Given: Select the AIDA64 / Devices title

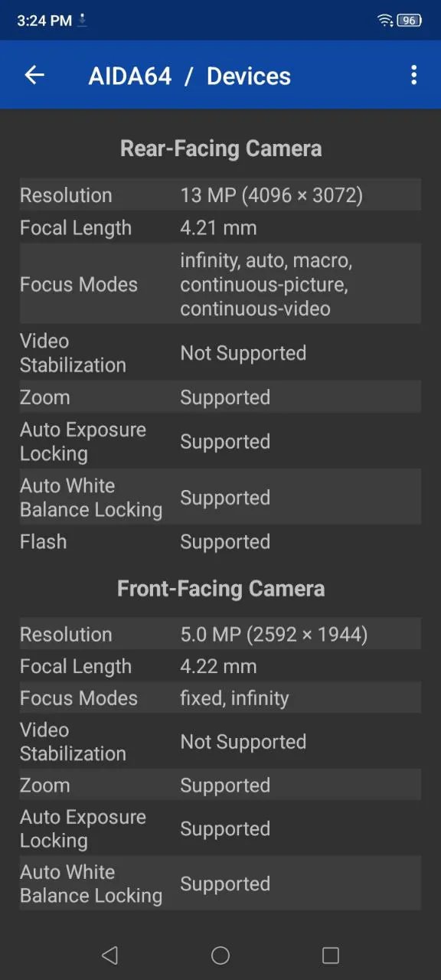Looking at the screenshot, I should tap(190, 76).
